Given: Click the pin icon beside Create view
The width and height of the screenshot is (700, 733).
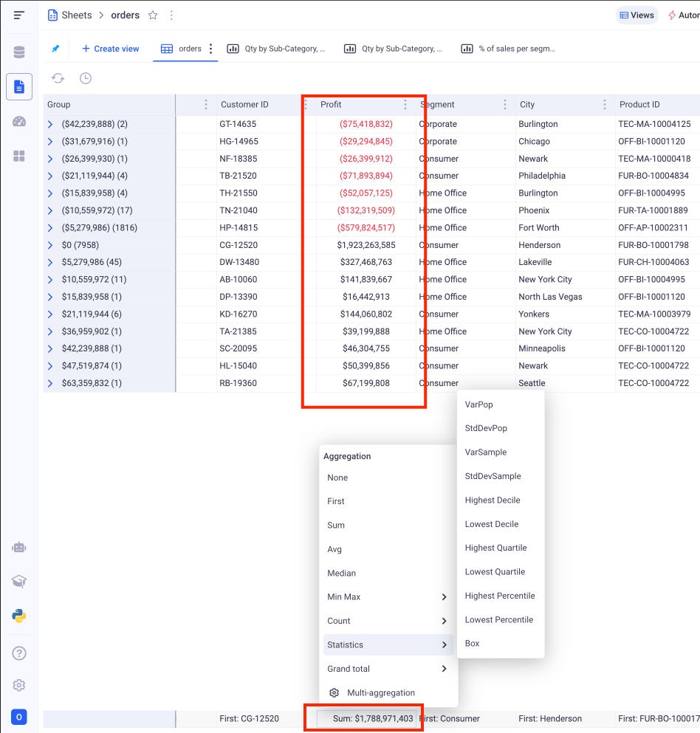Looking at the screenshot, I should tap(55, 49).
